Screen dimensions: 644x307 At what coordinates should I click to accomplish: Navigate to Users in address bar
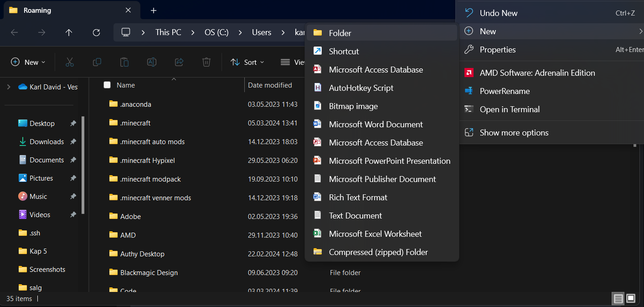pos(262,32)
